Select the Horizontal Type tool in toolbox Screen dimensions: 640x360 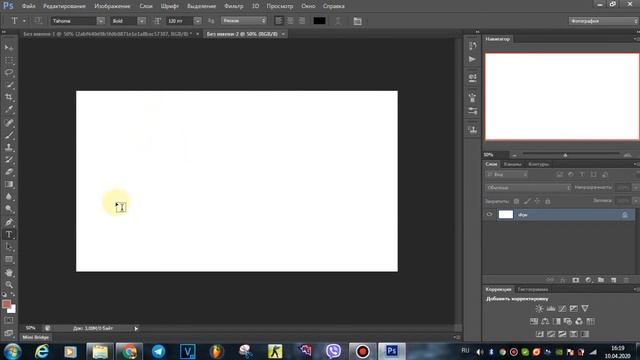click(x=9, y=234)
